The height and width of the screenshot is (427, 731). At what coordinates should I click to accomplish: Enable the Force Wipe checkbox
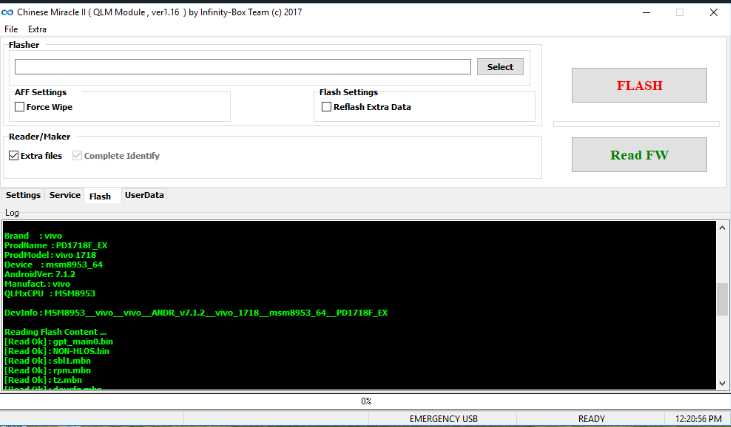click(x=20, y=107)
